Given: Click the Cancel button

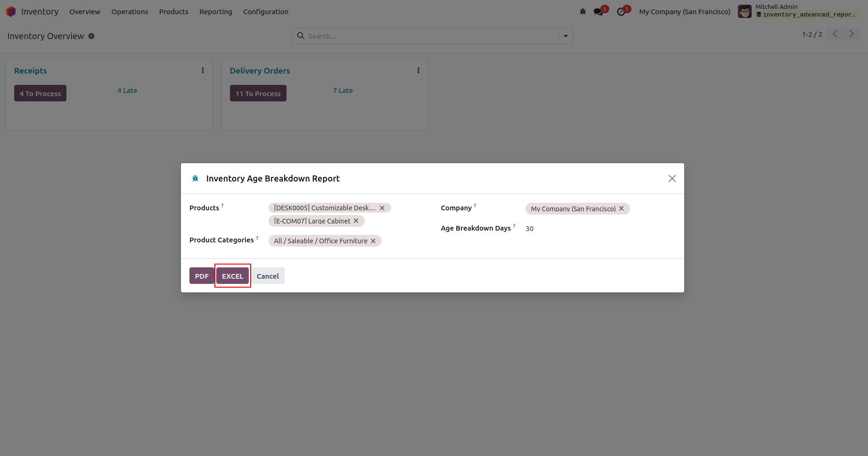Looking at the screenshot, I should [268, 276].
